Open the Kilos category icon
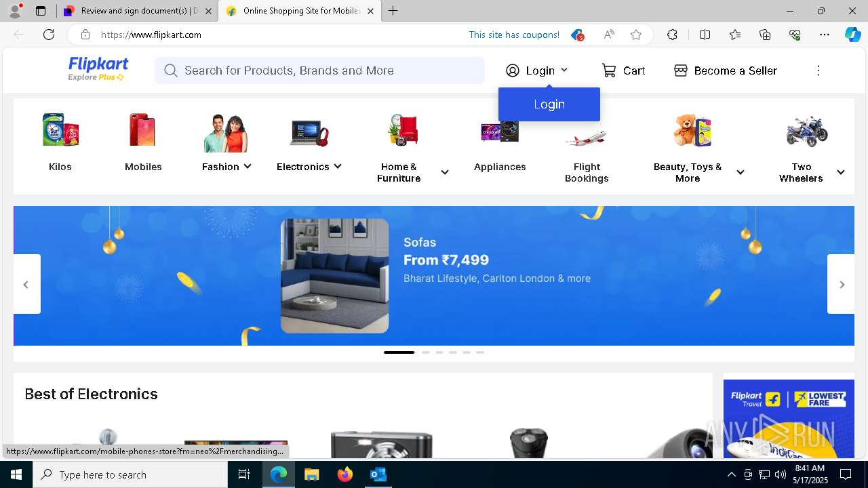The height and width of the screenshot is (488, 868). 60,129
